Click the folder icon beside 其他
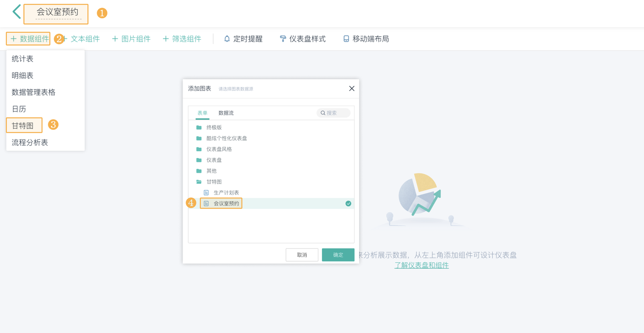 199,171
